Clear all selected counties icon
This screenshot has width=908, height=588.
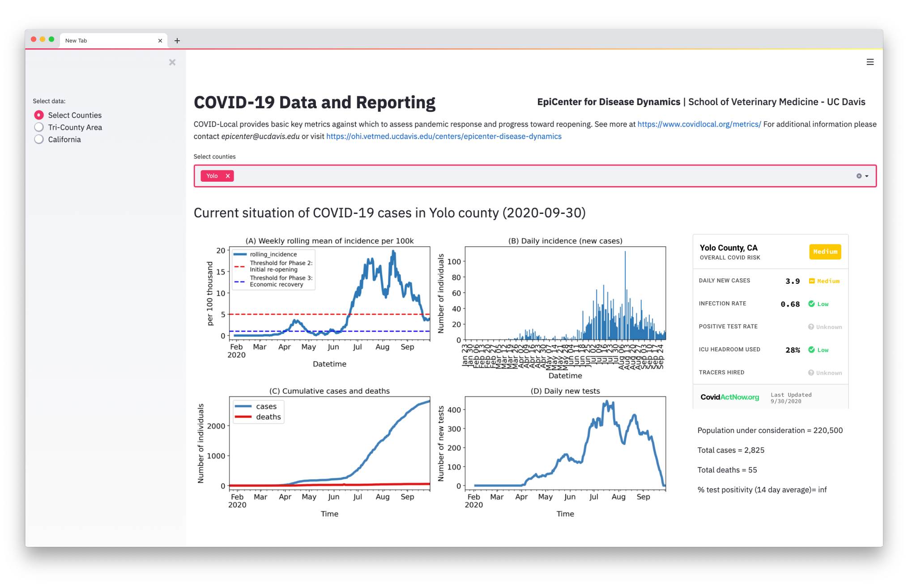point(859,176)
